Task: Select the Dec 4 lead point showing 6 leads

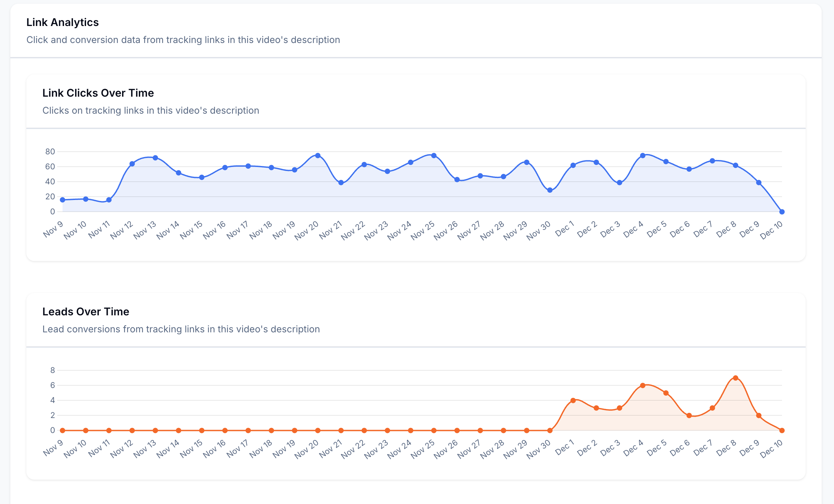Action: [642, 385]
